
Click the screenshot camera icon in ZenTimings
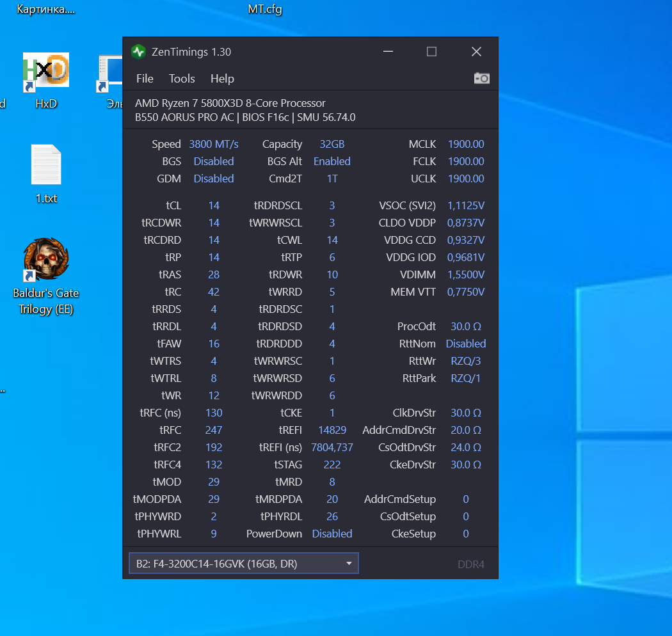click(x=481, y=79)
